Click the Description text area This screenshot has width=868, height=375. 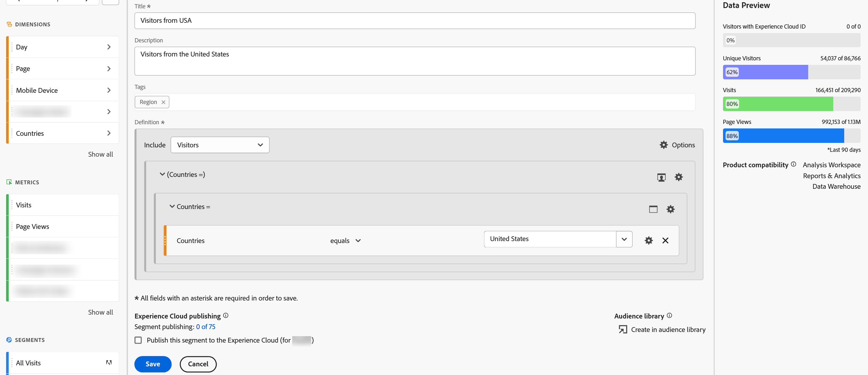pyautogui.click(x=414, y=61)
